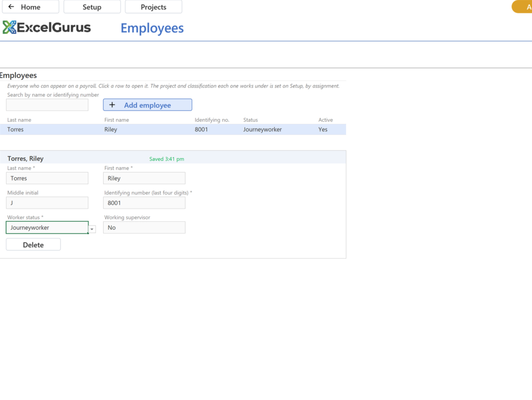Open the Setup tab
The height and width of the screenshot is (400, 532).
point(92,7)
